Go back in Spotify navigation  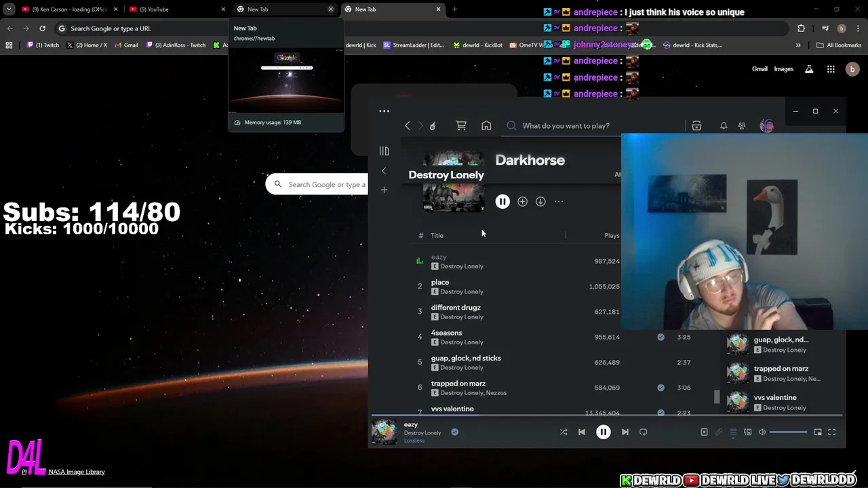[407, 125]
